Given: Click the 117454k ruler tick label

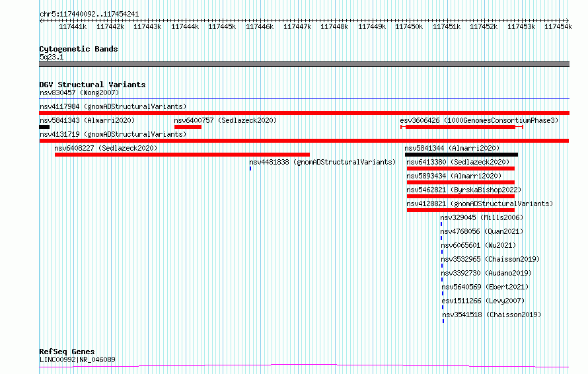Looking at the screenshot, I should 558,26.
